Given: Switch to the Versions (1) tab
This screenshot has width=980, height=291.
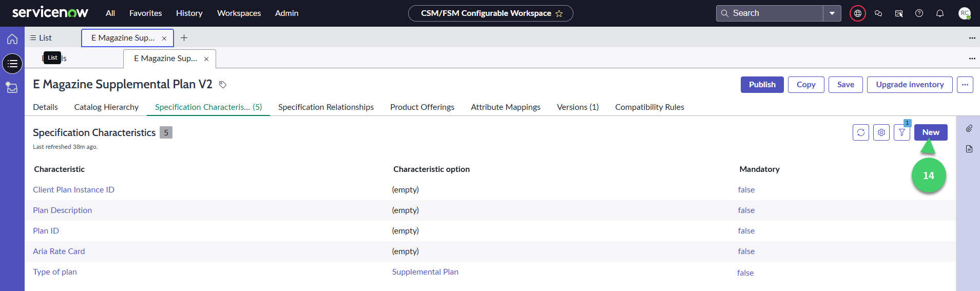Looking at the screenshot, I should tap(578, 107).
